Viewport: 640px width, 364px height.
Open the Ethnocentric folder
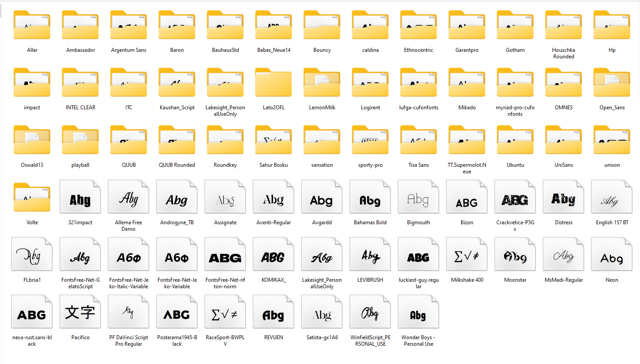(418, 25)
